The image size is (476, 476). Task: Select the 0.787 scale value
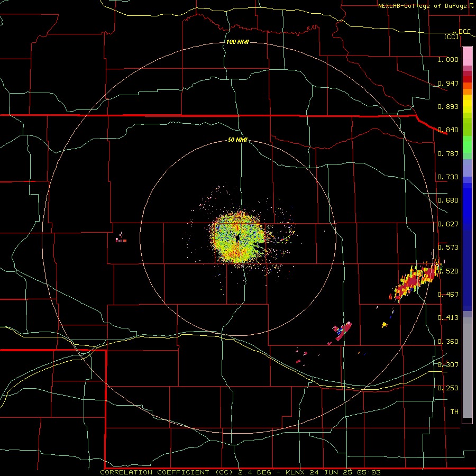pyautogui.click(x=448, y=153)
